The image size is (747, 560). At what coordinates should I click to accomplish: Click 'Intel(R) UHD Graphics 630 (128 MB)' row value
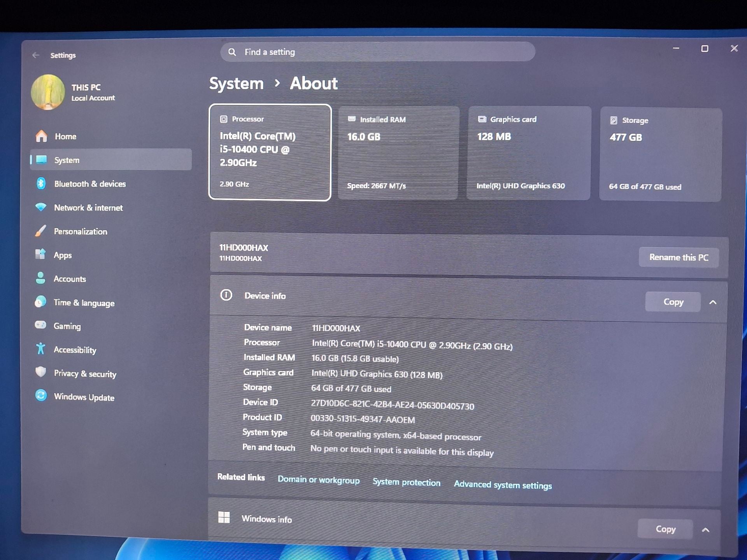pyautogui.click(x=377, y=374)
